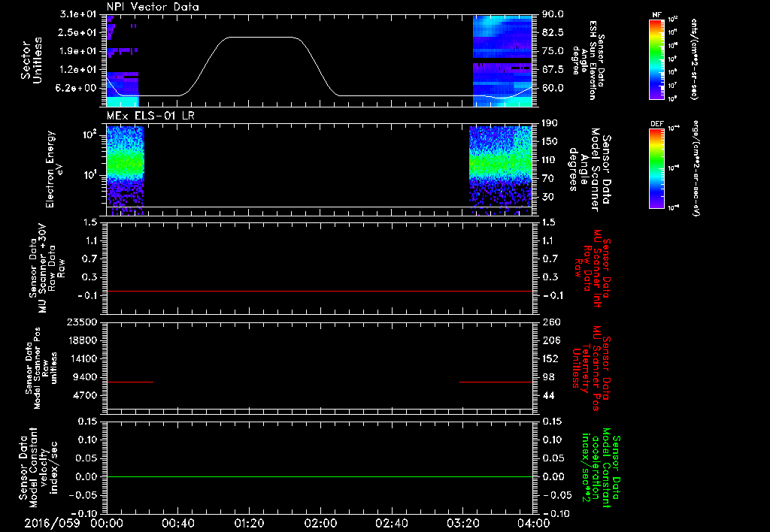Select the 'NPI Vector Data' panel title
Viewport: 770px width, 532px height.
click(x=153, y=7)
